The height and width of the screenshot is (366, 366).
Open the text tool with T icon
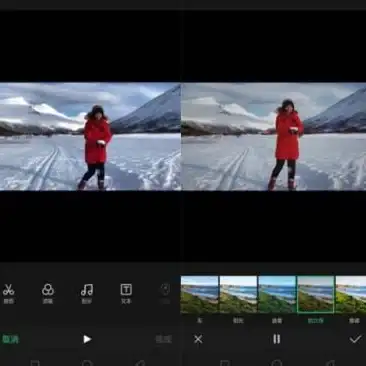[126, 293]
